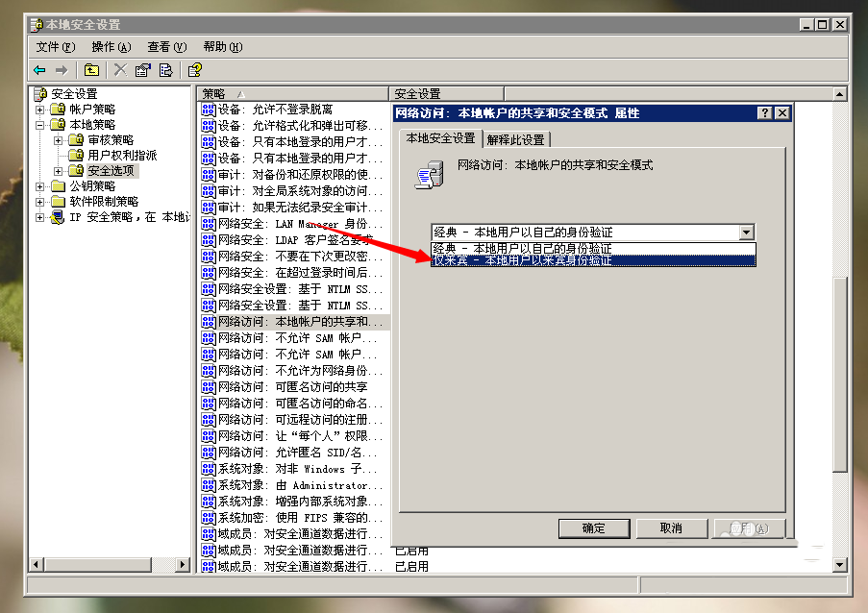Expand the 公钥策略 tree node
The width and height of the screenshot is (868, 613).
click(x=39, y=186)
